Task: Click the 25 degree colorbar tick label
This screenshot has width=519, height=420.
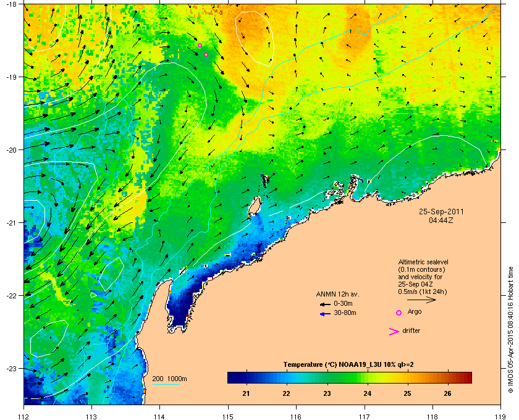Action: pyautogui.click(x=407, y=393)
